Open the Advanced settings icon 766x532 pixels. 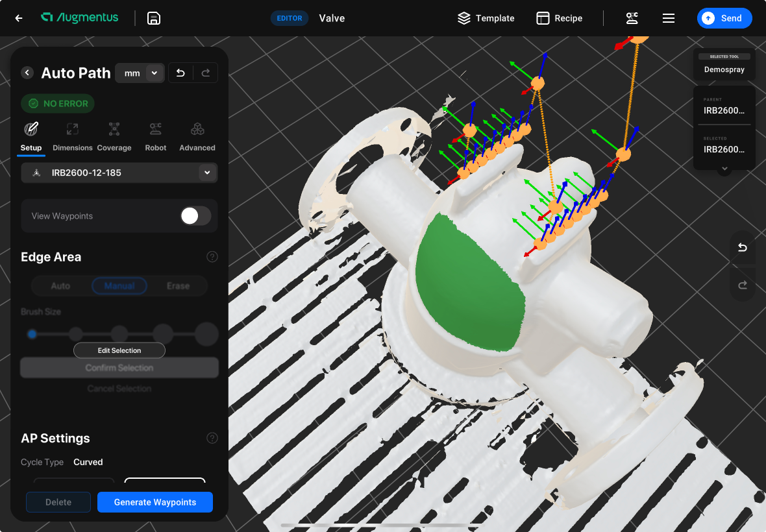pos(197,129)
